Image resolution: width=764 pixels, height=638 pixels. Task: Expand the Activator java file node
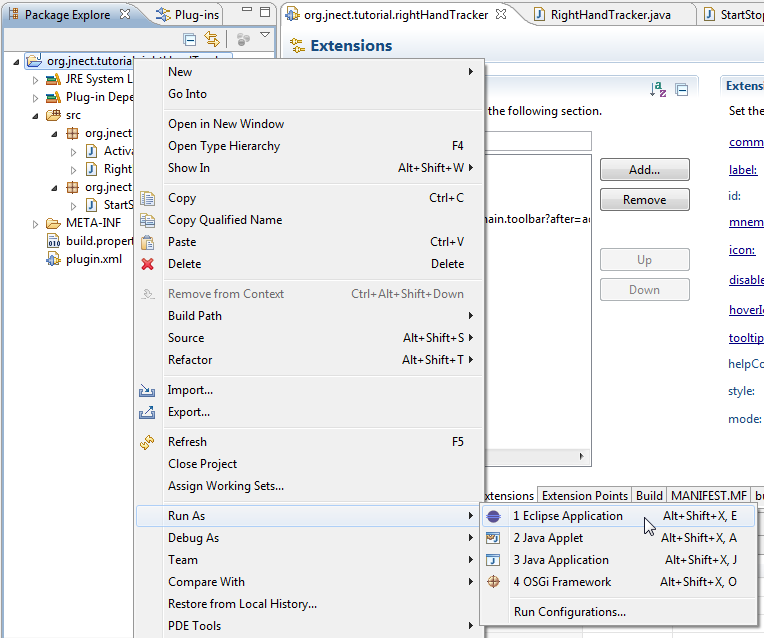pyautogui.click(x=73, y=152)
